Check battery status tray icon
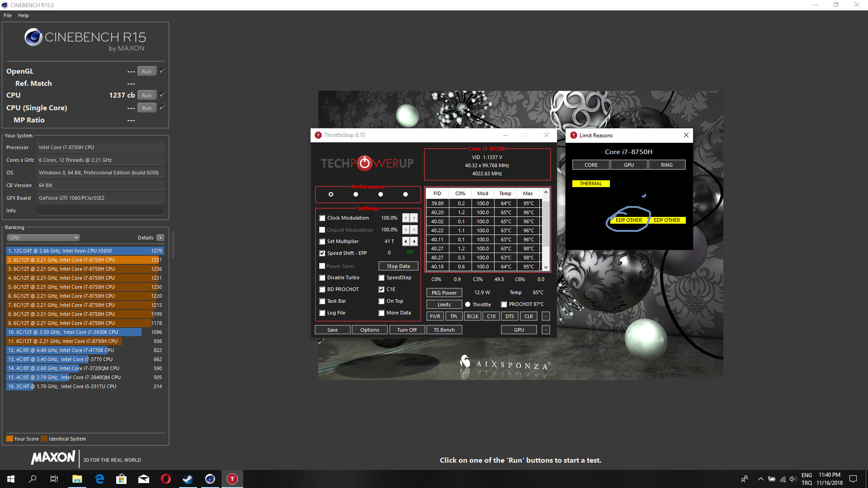The image size is (868, 488). (772, 479)
